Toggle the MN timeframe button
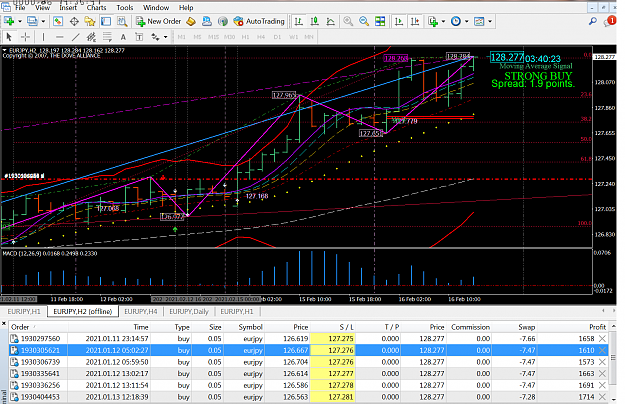 coord(309,37)
